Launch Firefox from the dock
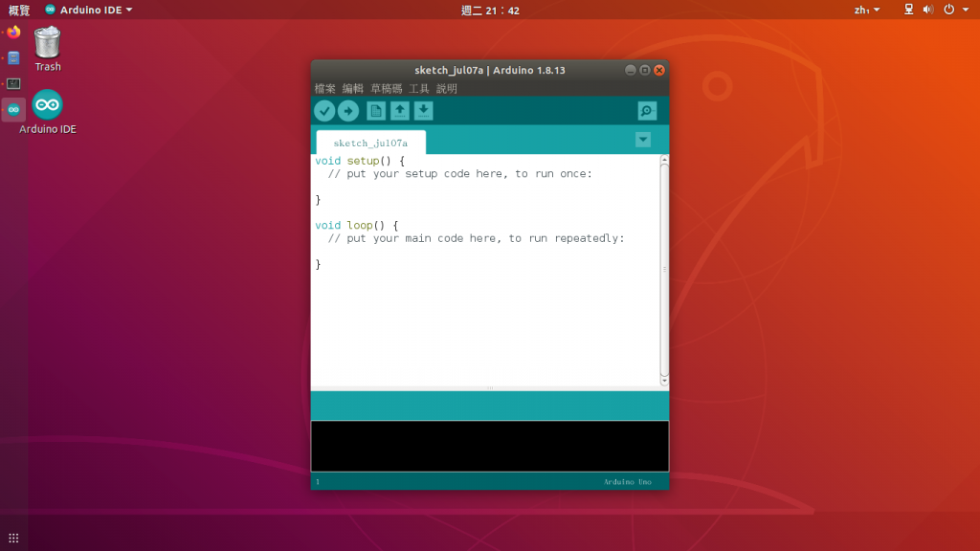 [x=13, y=33]
